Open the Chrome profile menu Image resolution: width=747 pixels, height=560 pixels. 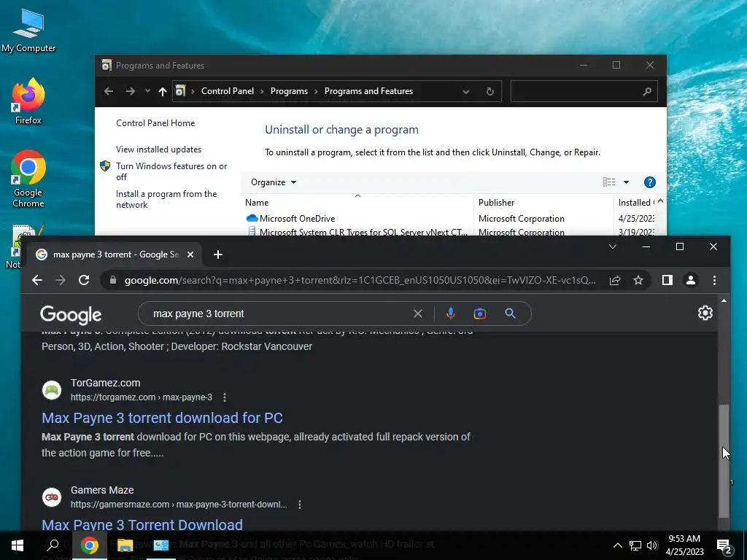[691, 280]
